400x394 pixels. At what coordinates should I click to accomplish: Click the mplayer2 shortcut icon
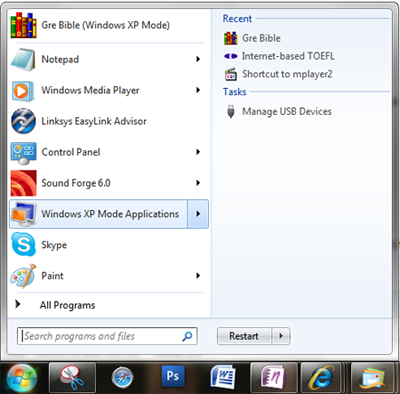[231, 74]
